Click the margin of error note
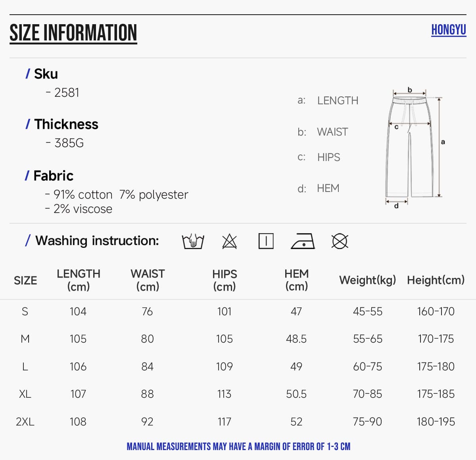This screenshot has width=476, height=460. tap(238, 447)
